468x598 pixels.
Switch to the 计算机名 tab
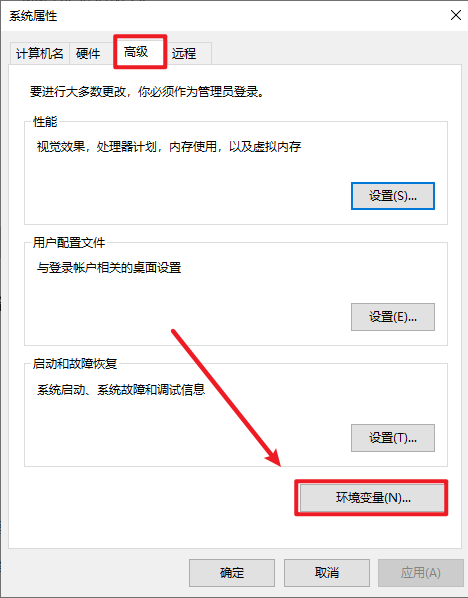(x=40, y=53)
